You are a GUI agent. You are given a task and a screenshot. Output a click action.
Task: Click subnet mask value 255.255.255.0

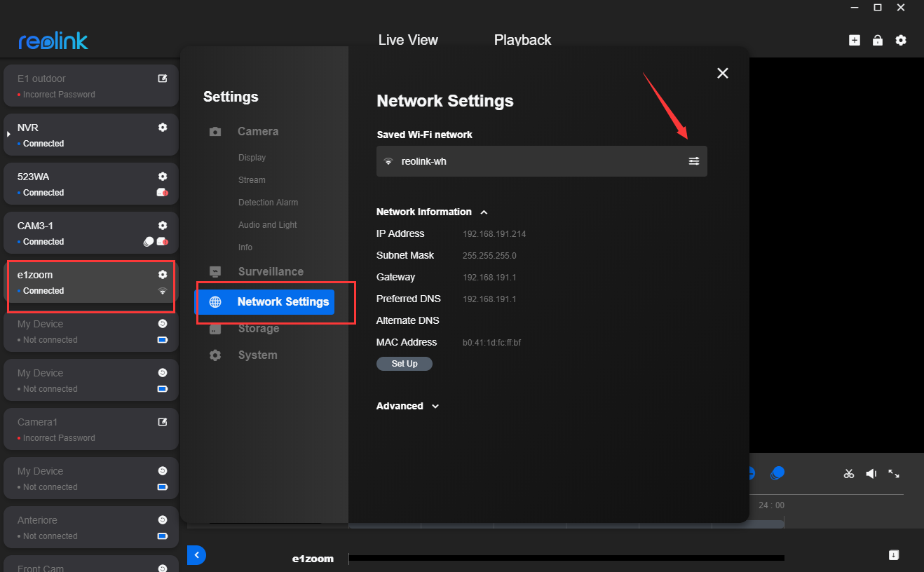489,256
